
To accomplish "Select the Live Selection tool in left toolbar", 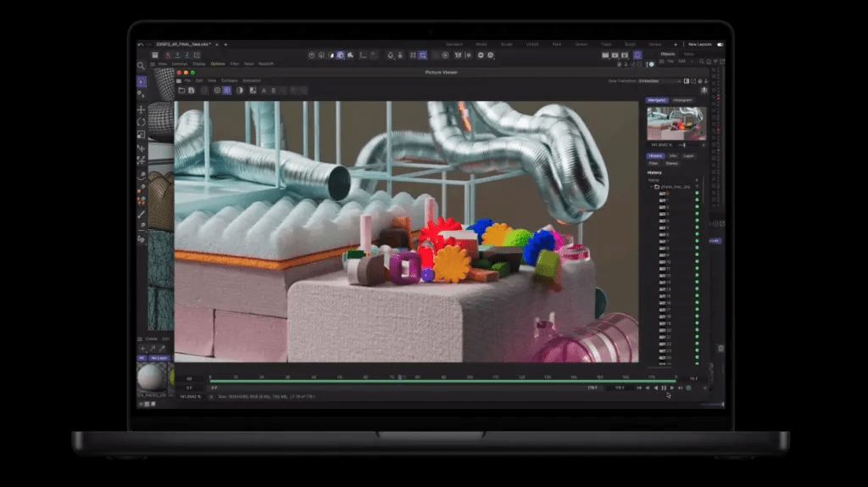I will click(x=142, y=82).
